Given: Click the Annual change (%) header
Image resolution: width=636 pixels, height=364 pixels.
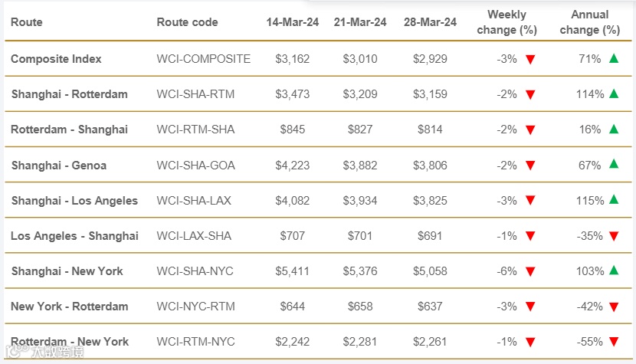Looking at the screenshot, I should tap(590, 22).
